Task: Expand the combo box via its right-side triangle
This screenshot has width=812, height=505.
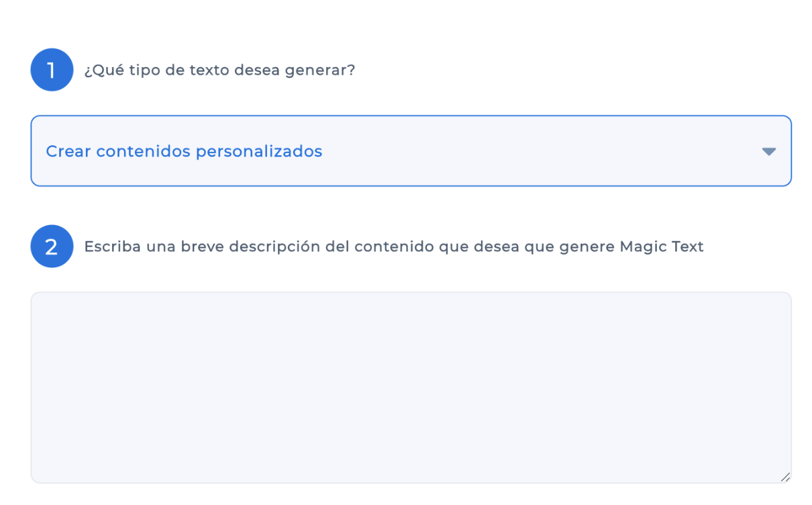Action: point(768,152)
